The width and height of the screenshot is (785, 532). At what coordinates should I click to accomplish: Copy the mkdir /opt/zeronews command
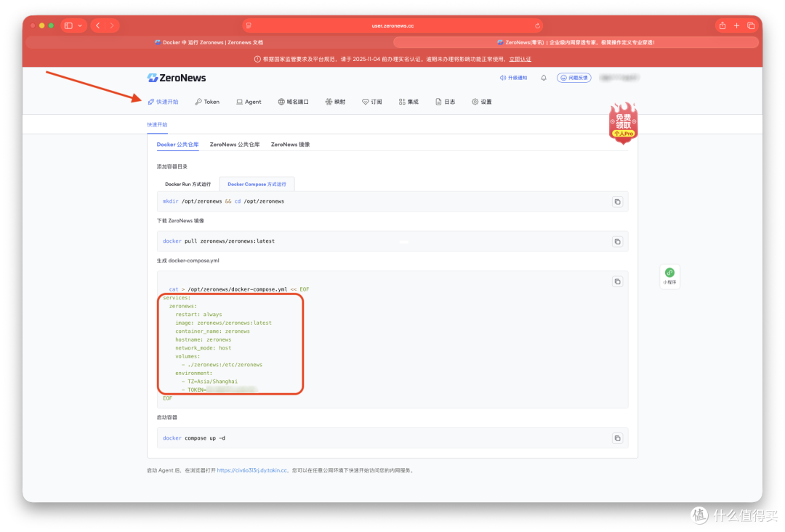point(618,202)
